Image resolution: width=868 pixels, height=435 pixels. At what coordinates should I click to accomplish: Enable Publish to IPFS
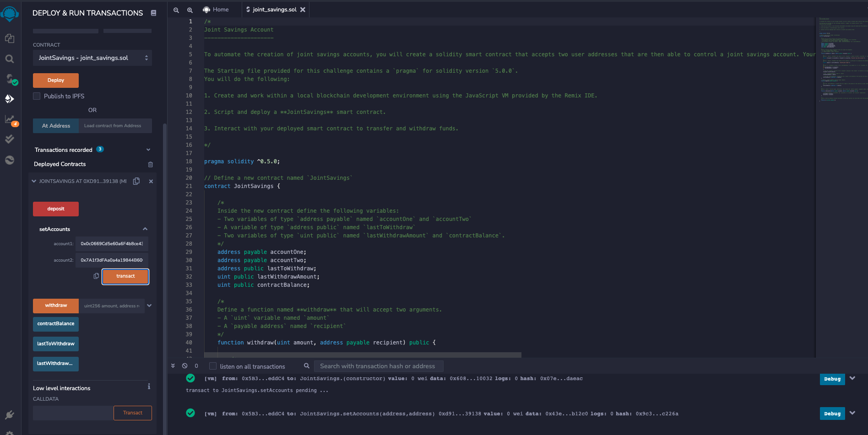pyautogui.click(x=37, y=96)
